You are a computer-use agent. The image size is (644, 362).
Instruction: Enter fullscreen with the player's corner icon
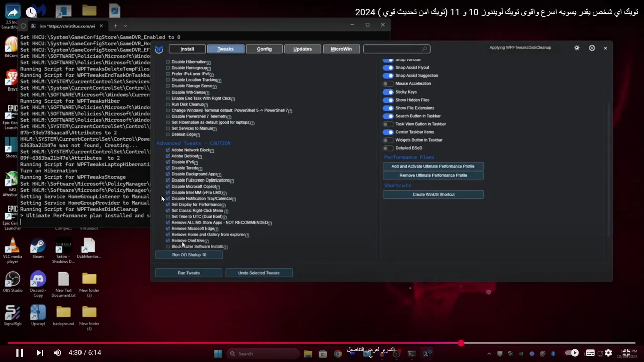coord(626,353)
